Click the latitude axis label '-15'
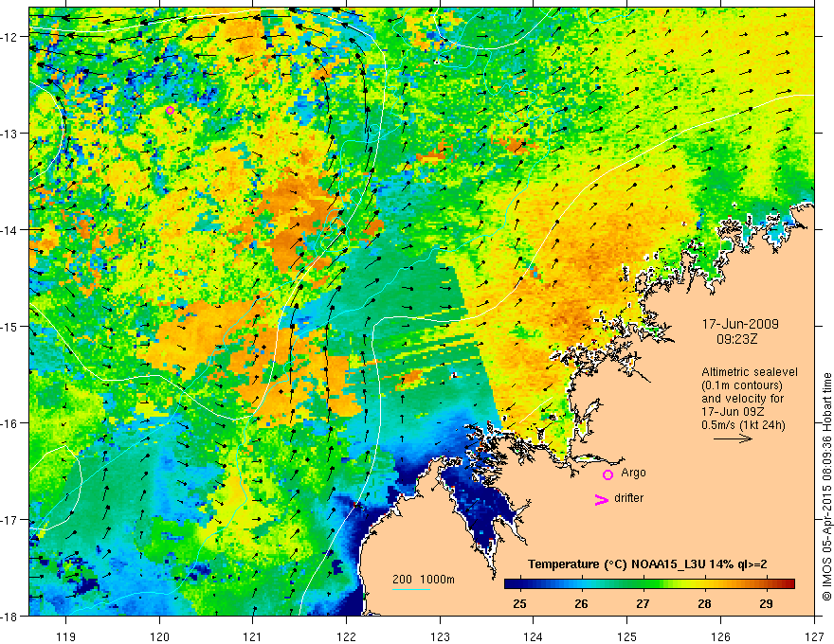834x644 pixels. [10, 327]
